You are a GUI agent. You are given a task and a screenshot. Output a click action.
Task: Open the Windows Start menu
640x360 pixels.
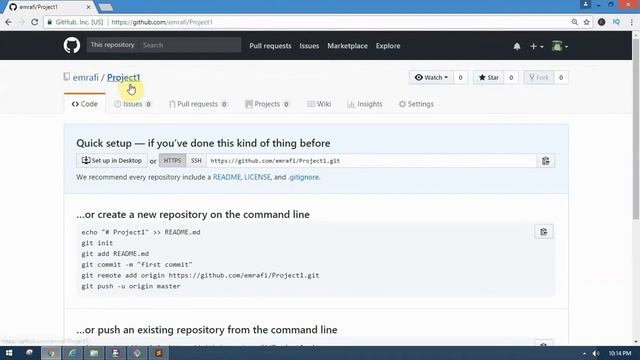9,353
